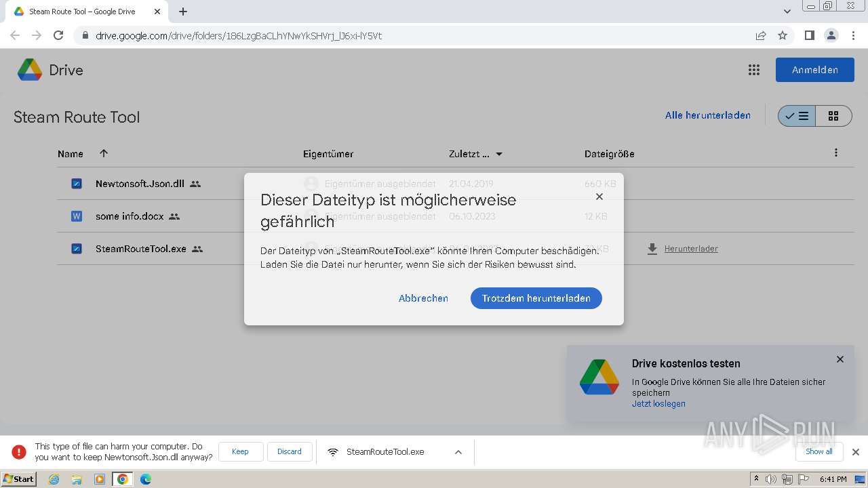Open the Windows Start menu
Image resolution: width=868 pixels, height=488 pixels.
pyautogui.click(x=19, y=479)
